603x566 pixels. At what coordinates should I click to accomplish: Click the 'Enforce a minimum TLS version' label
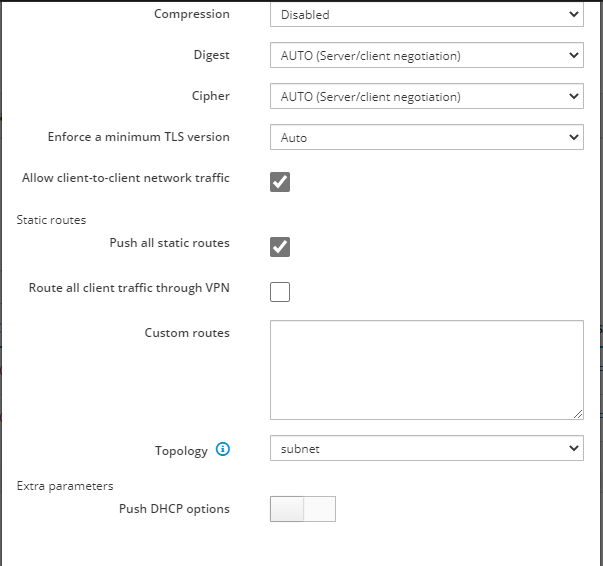pos(138,137)
